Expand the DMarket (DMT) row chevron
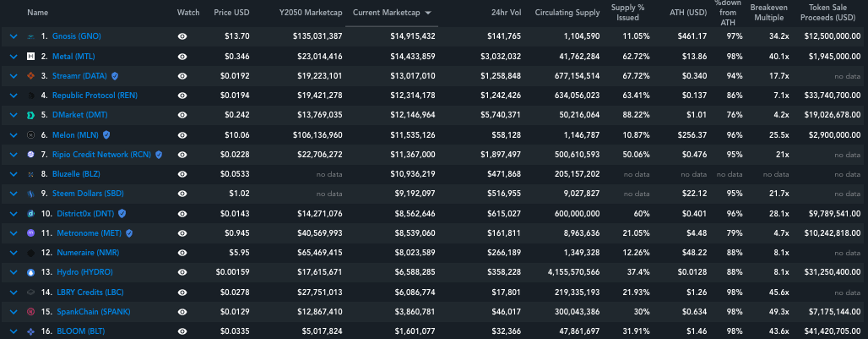The height and width of the screenshot is (339, 868). tap(14, 115)
